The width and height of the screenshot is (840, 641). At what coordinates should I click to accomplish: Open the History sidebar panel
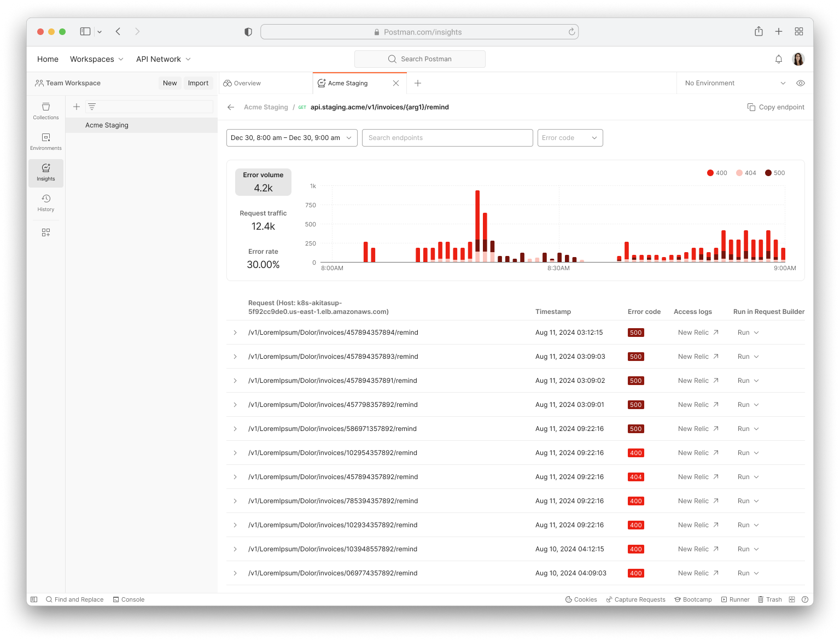(x=46, y=203)
